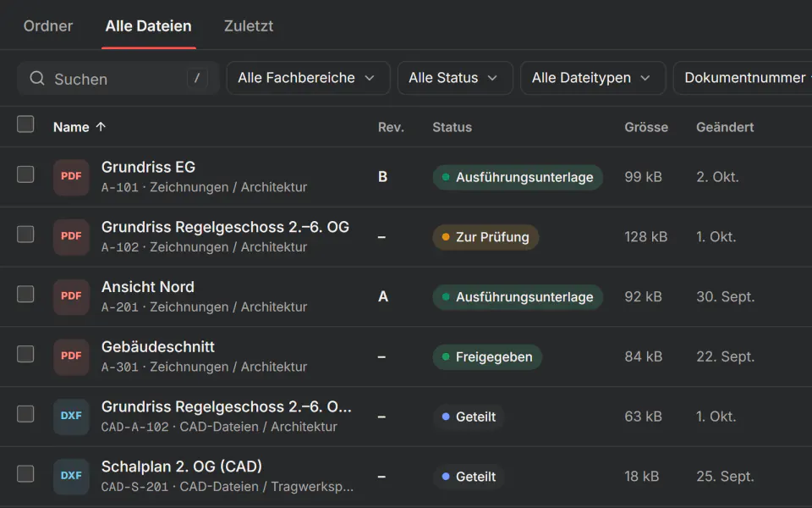Click the 128 kB size value
812x508 pixels.
pyautogui.click(x=645, y=237)
